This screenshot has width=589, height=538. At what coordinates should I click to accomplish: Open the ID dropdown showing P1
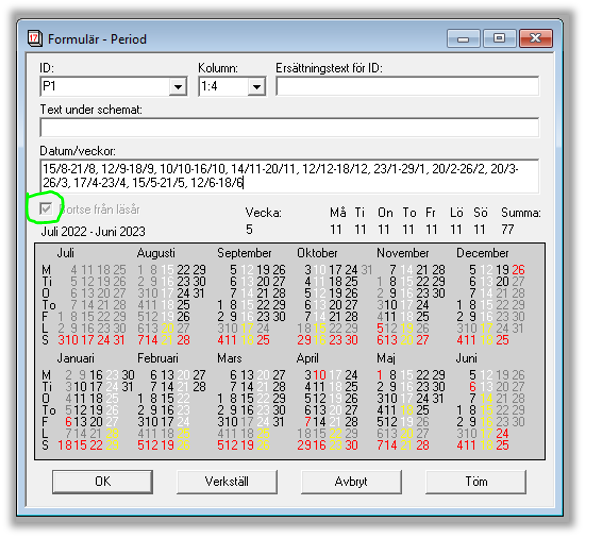click(177, 87)
